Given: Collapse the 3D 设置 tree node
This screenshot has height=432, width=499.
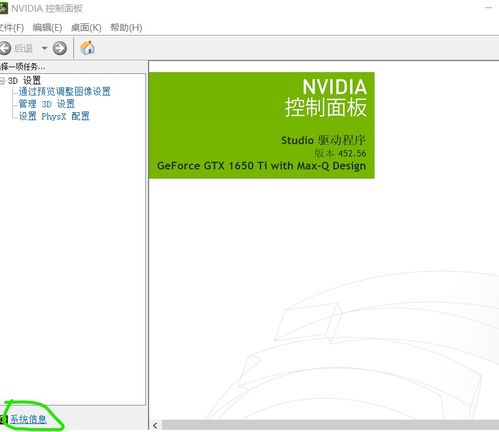Looking at the screenshot, I should click(x=2, y=80).
